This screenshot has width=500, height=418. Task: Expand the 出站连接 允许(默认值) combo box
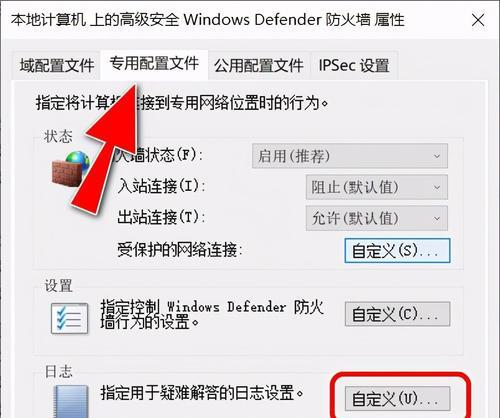[x=377, y=218]
